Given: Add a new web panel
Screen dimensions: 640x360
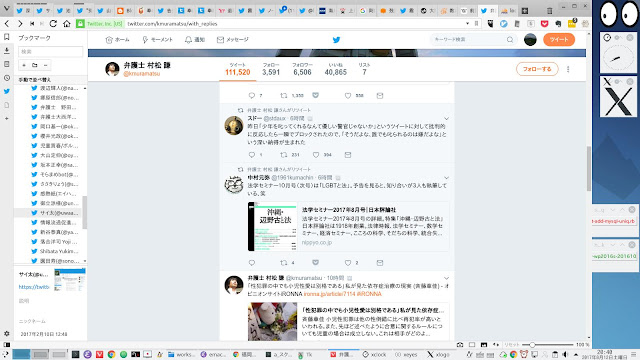Looking at the screenshot, I should [7, 118].
